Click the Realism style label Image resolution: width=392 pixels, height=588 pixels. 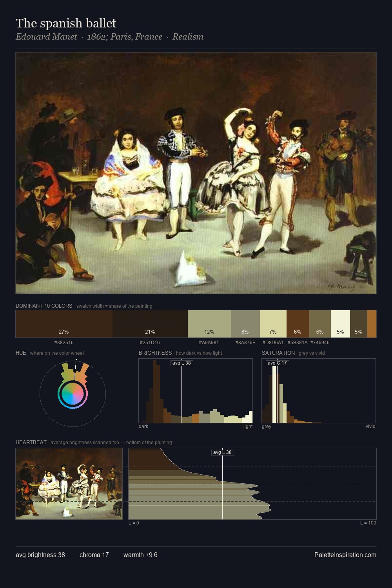188,37
